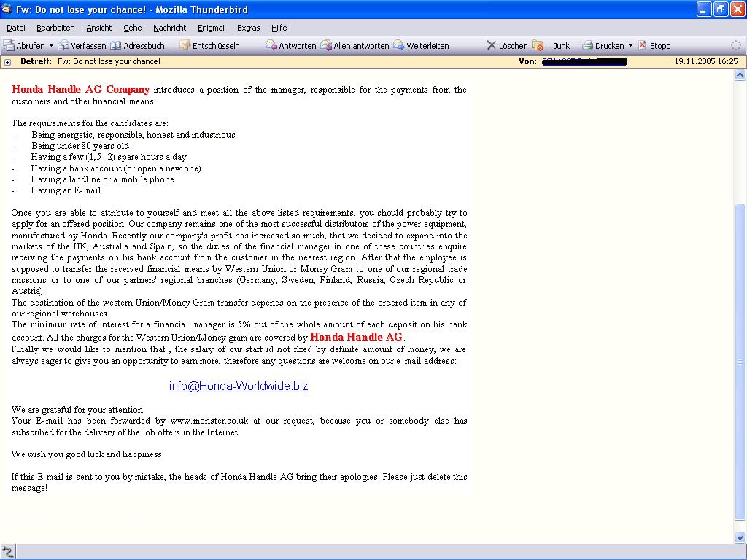Open the Abrufen dropdown arrow
The image size is (747, 560).
52,46
